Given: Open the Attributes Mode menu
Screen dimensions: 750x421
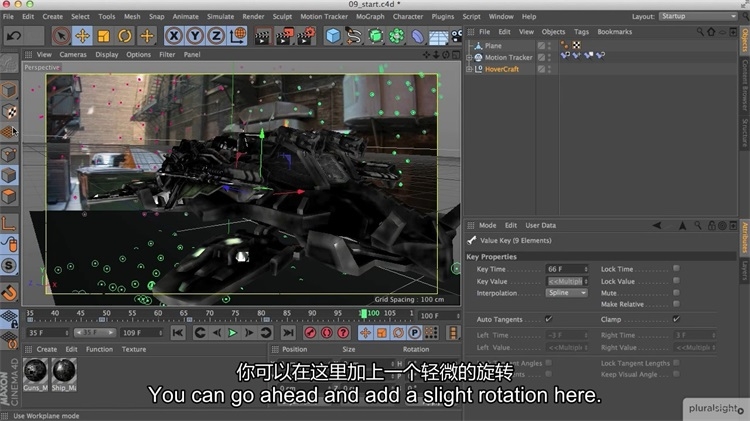Looking at the screenshot, I should (x=487, y=225).
